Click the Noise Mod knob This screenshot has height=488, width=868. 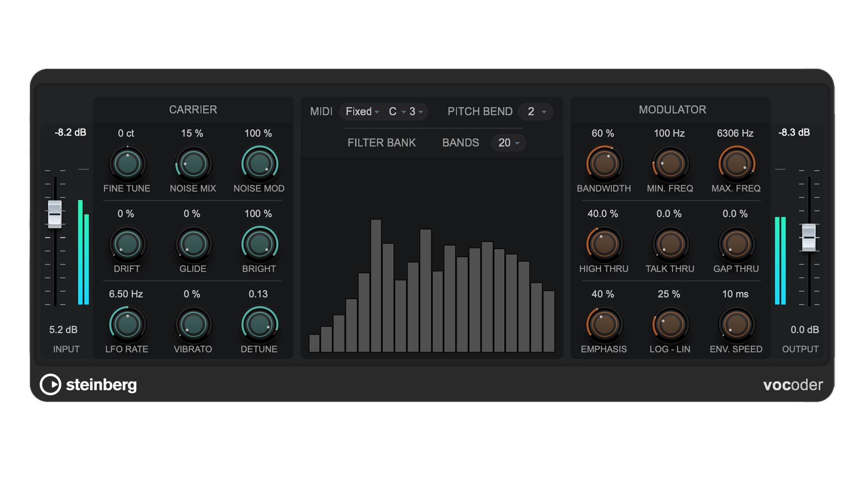[259, 164]
